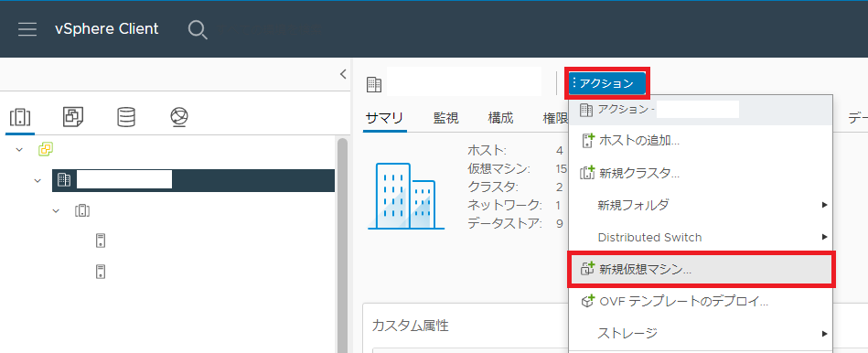Click the 仮想マシン: count label
The image size is (868, 353).
click(499, 168)
